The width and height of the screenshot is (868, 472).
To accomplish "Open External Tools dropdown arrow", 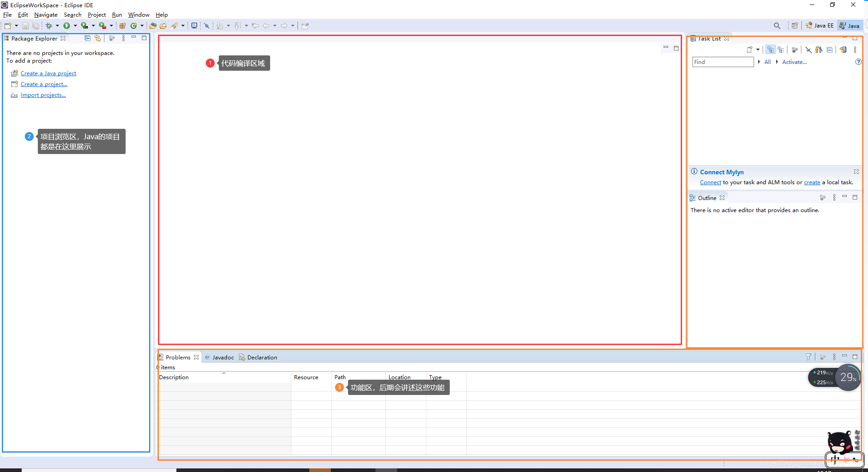I will pyautogui.click(x=111, y=26).
